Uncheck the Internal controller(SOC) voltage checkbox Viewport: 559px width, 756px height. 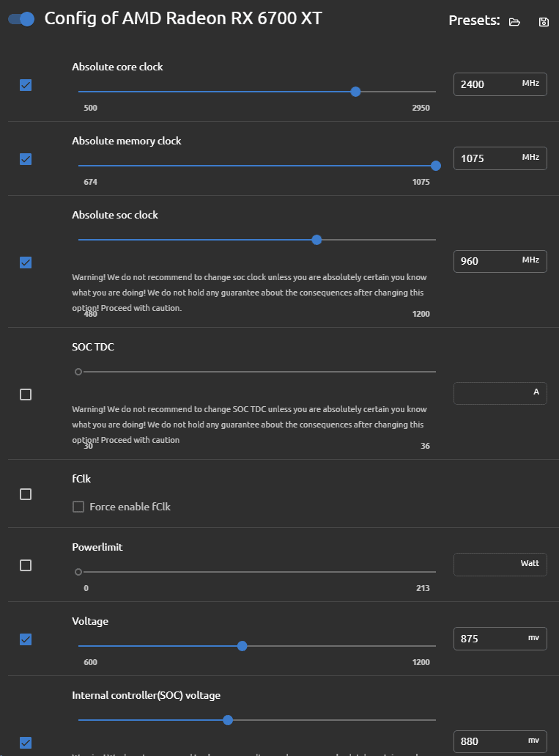point(26,743)
